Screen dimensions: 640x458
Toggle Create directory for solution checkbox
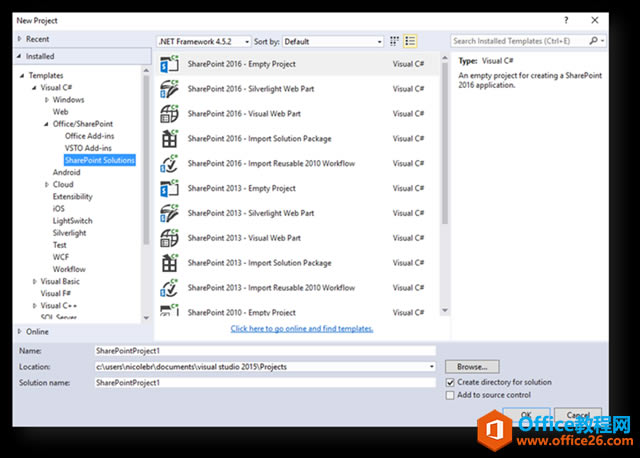click(450, 382)
